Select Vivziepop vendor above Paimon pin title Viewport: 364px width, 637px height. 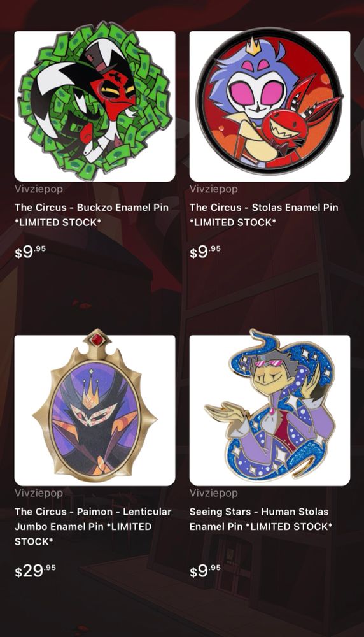[x=39, y=493]
